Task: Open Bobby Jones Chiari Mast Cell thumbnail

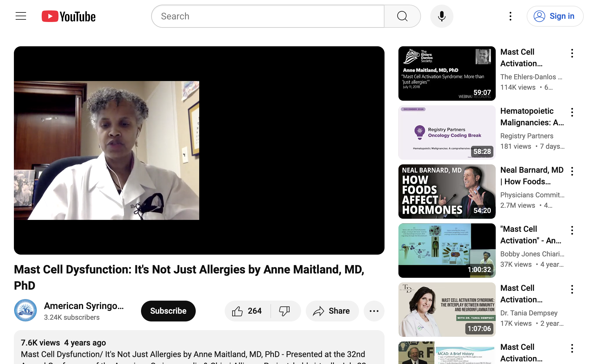Action: tap(447, 251)
